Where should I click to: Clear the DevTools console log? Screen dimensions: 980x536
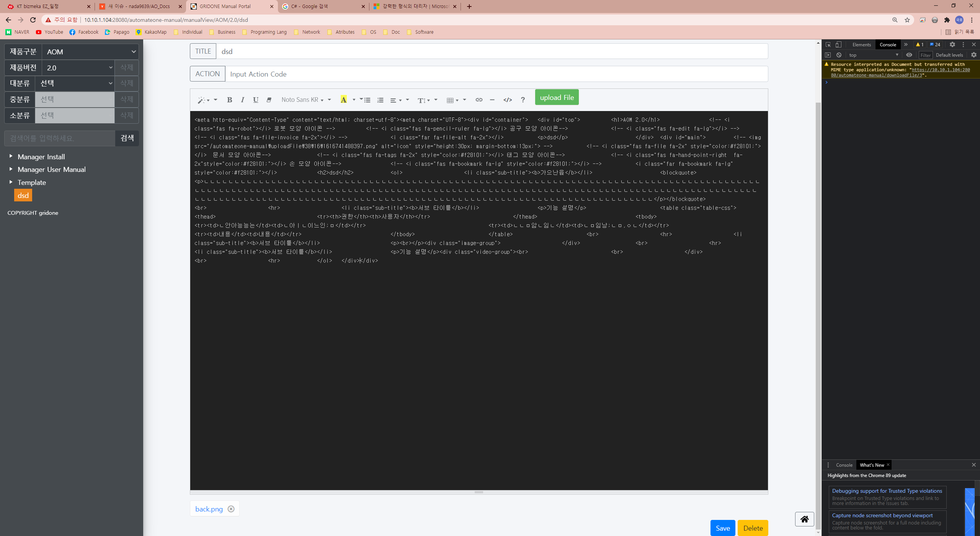point(839,55)
